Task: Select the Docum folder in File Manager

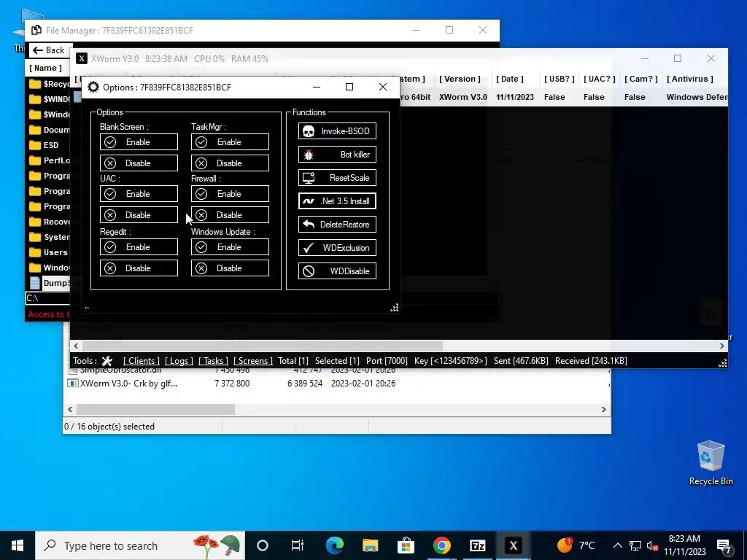Action: [49, 130]
